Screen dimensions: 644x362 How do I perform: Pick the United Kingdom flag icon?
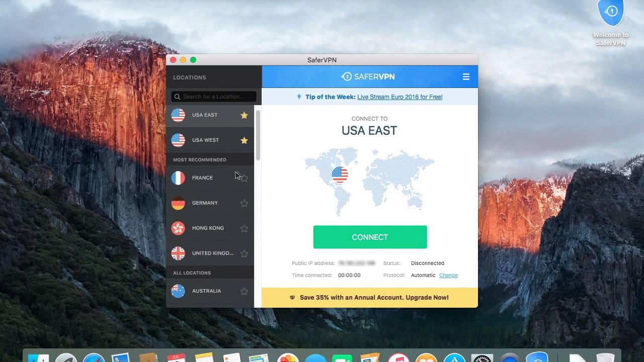pyautogui.click(x=178, y=253)
